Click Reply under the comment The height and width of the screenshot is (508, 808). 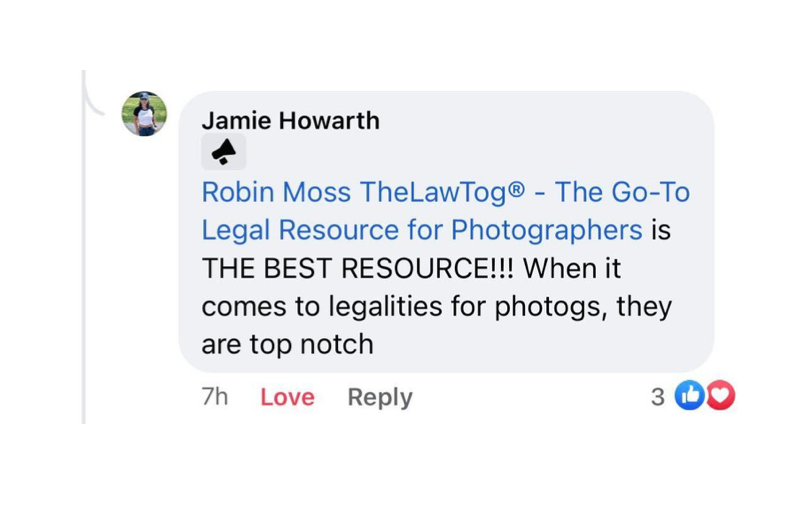380,397
